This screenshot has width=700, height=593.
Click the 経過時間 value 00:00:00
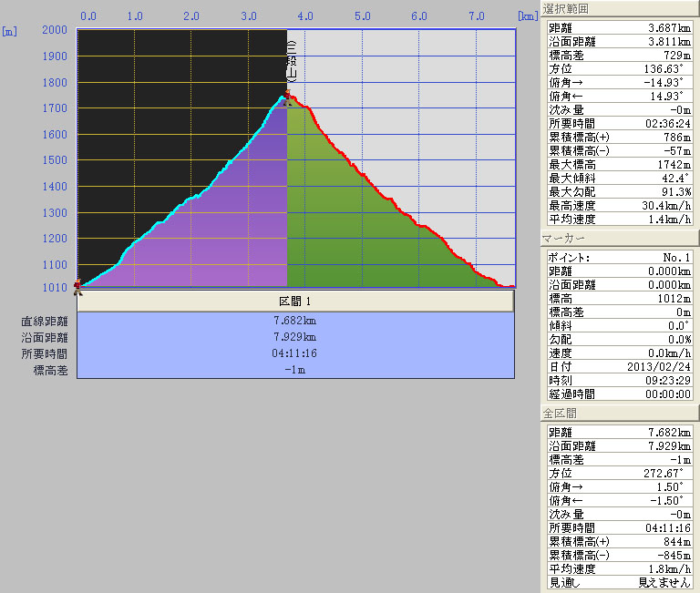(x=668, y=394)
